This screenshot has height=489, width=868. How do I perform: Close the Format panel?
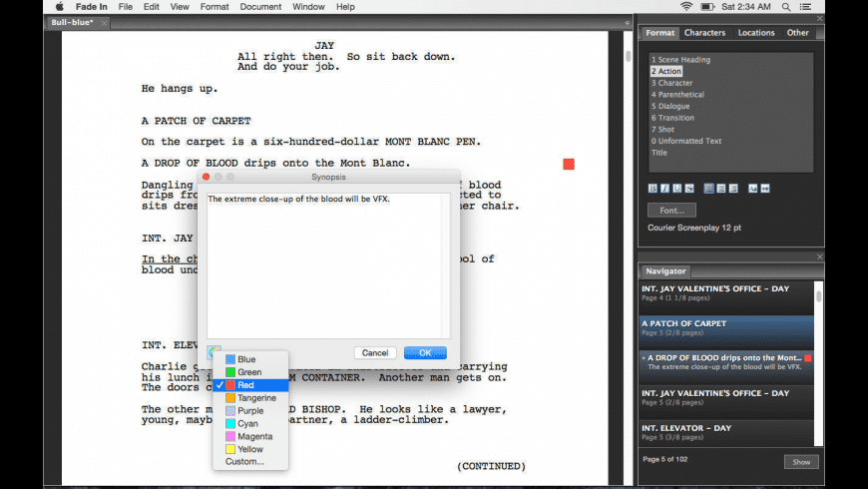click(820, 19)
